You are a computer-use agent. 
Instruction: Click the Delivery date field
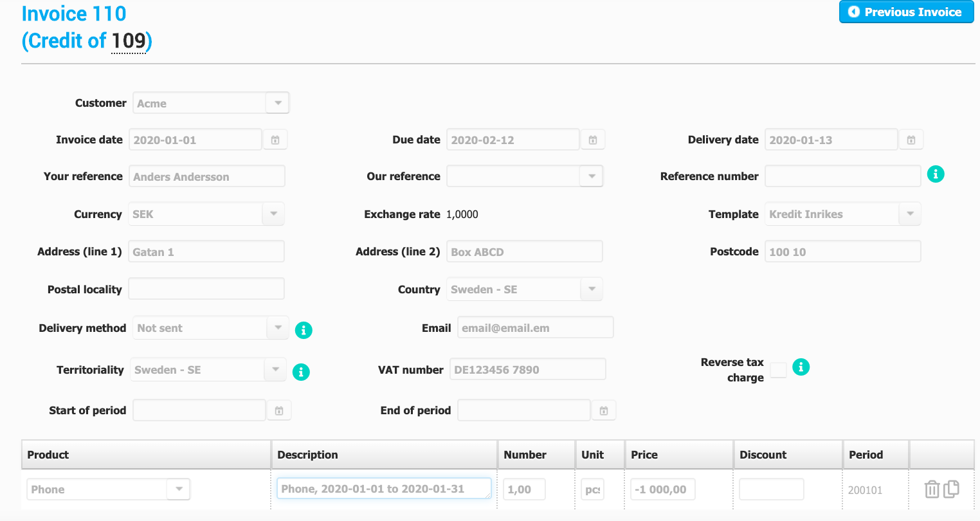click(x=831, y=140)
